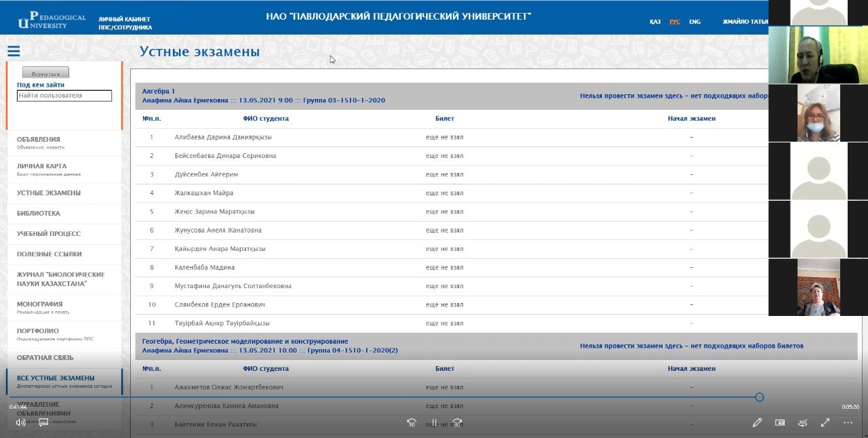Select student Қайырден Анара Маратқызы
Viewport: 868px width, 438px height.
[x=220, y=249]
